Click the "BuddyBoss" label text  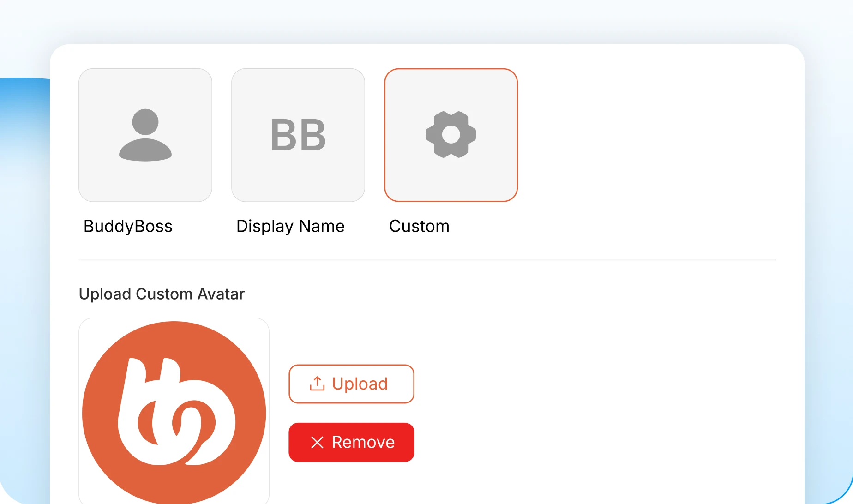click(128, 226)
